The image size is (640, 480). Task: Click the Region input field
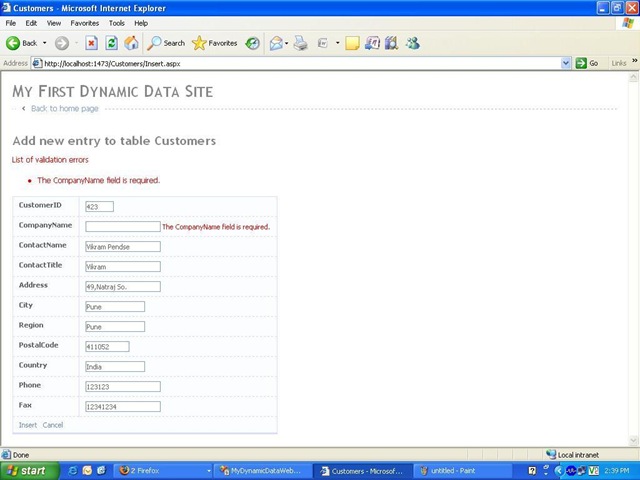(x=115, y=327)
